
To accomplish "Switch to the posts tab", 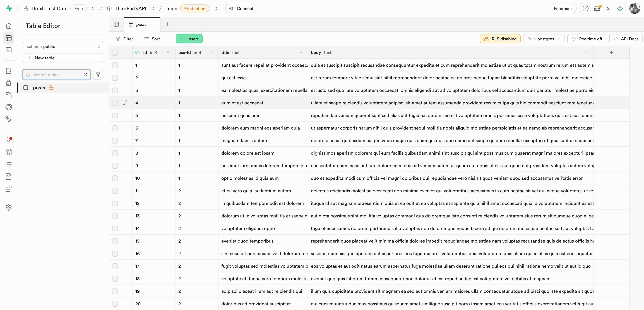I will click(141, 24).
